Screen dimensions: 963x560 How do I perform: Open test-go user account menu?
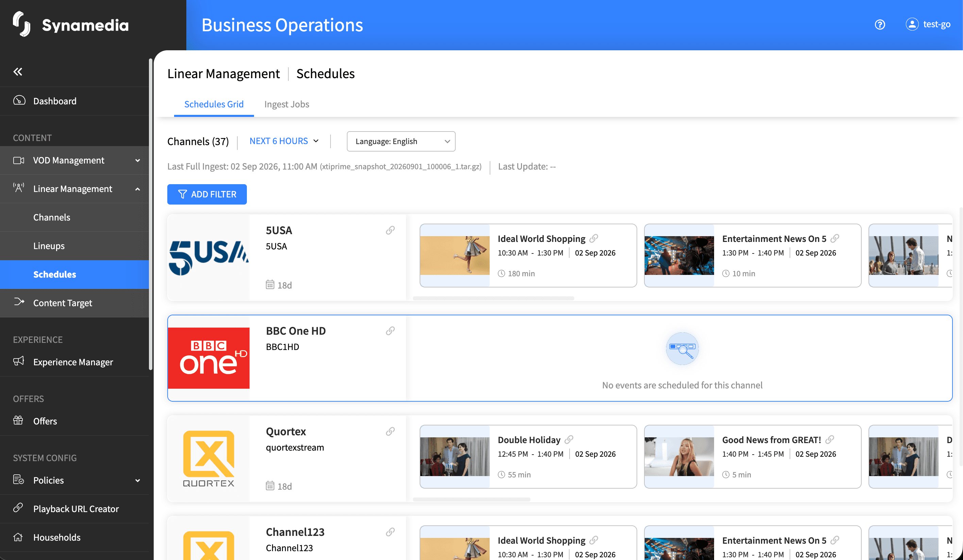pyautogui.click(x=928, y=24)
